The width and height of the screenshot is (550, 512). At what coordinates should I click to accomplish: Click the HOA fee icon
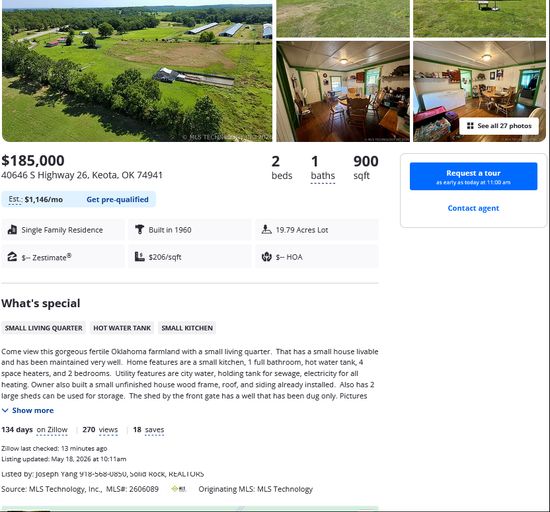tap(267, 257)
